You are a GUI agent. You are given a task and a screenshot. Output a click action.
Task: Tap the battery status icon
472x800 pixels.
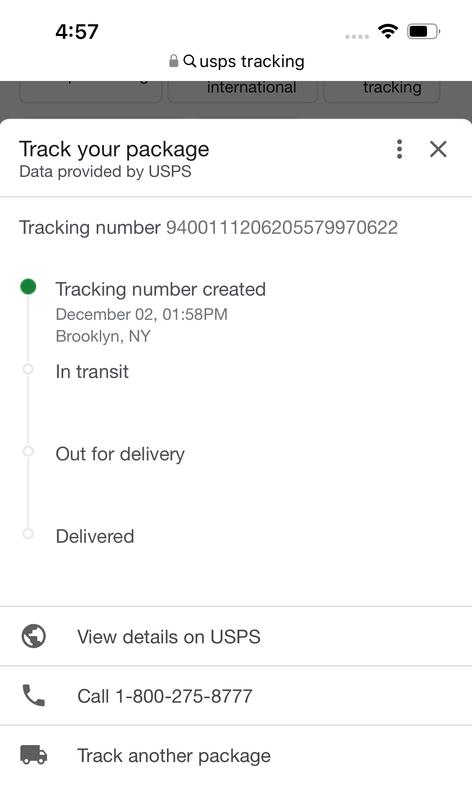pyautogui.click(x=424, y=32)
